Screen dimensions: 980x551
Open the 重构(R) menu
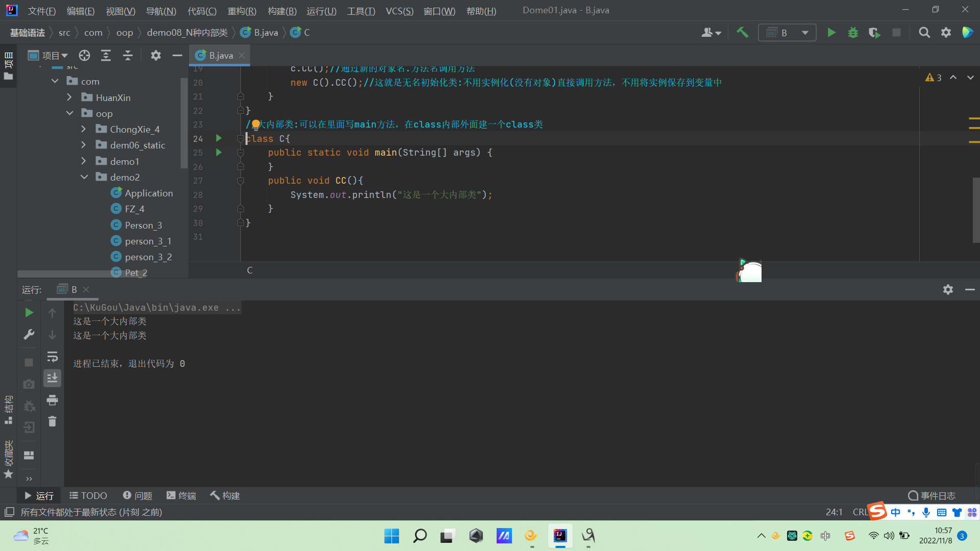pos(241,11)
